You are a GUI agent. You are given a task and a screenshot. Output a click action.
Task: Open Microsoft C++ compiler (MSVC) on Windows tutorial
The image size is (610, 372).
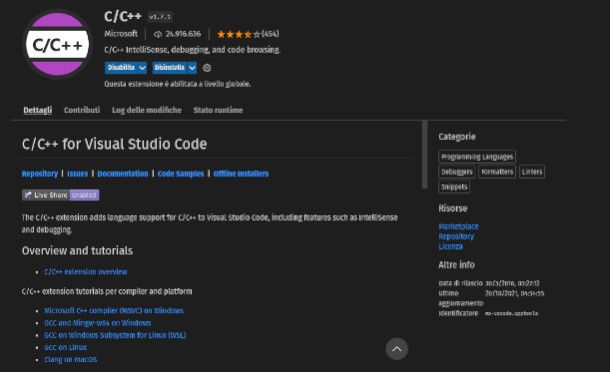[x=114, y=311]
